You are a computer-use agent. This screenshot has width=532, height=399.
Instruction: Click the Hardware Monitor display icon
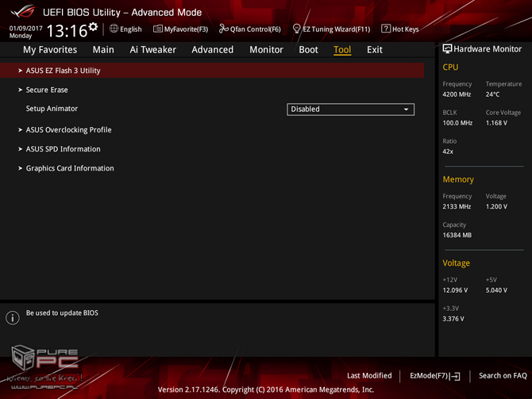pos(447,49)
